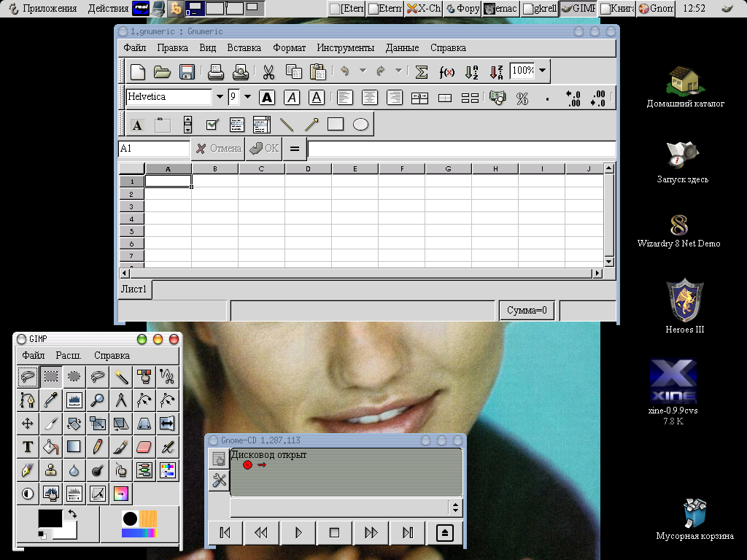This screenshot has width=747, height=560.
Task: Open Gnome-CD preferences wrench icon
Action: pos(219,480)
